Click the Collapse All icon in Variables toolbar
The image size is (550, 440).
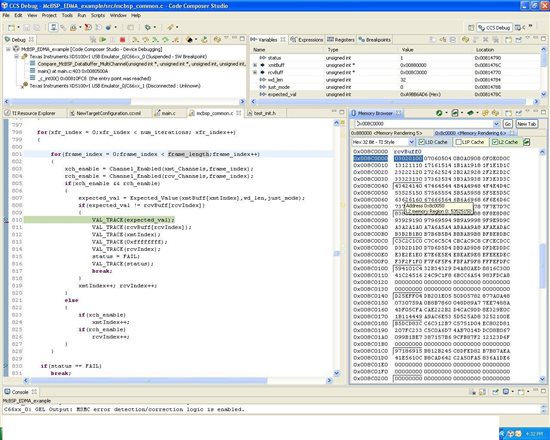[452, 40]
